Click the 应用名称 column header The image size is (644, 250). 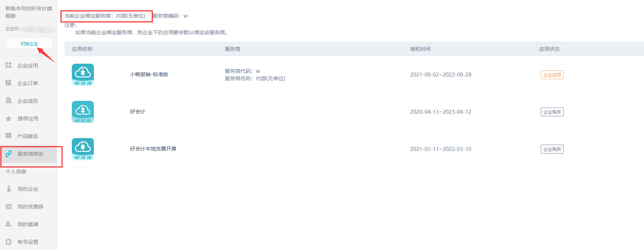click(82, 49)
